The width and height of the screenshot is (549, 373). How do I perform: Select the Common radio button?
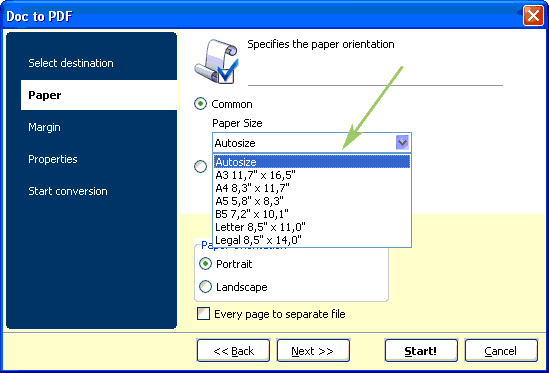click(x=200, y=104)
